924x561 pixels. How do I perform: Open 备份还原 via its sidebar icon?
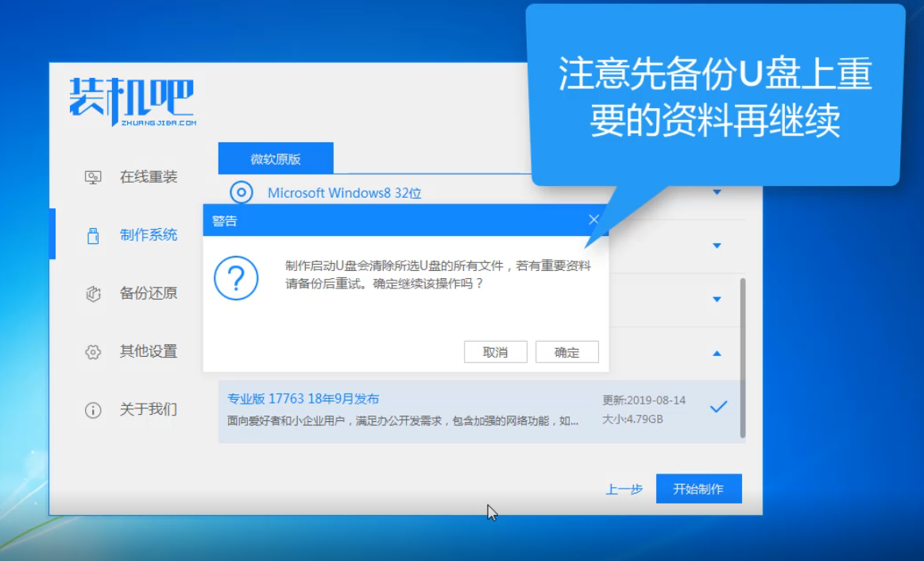point(91,293)
